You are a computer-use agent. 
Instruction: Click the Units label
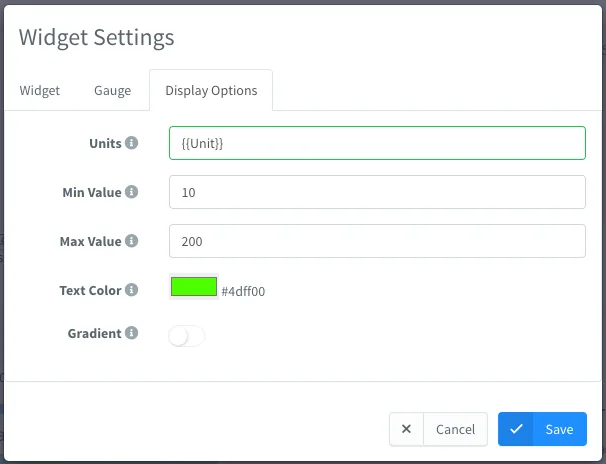coord(105,143)
